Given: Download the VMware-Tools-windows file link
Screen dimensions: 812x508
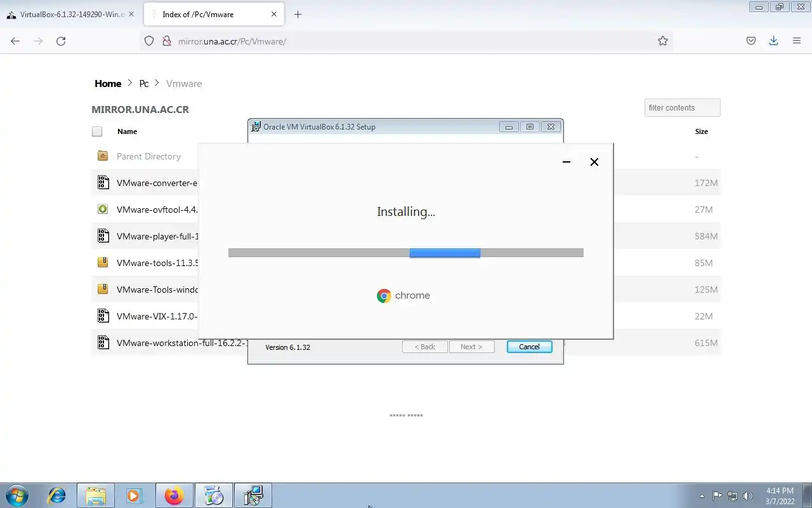Looking at the screenshot, I should [157, 290].
